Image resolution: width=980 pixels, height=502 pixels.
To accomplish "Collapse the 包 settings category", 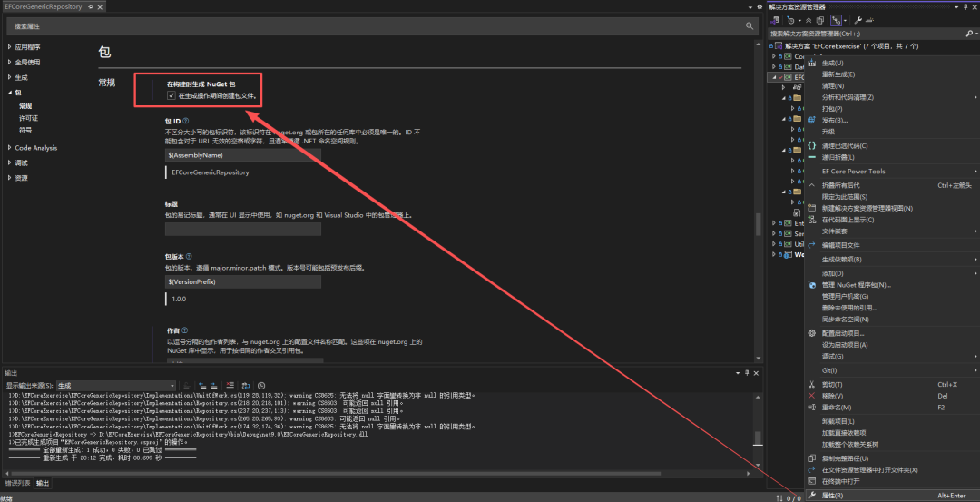I will click(9, 93).
